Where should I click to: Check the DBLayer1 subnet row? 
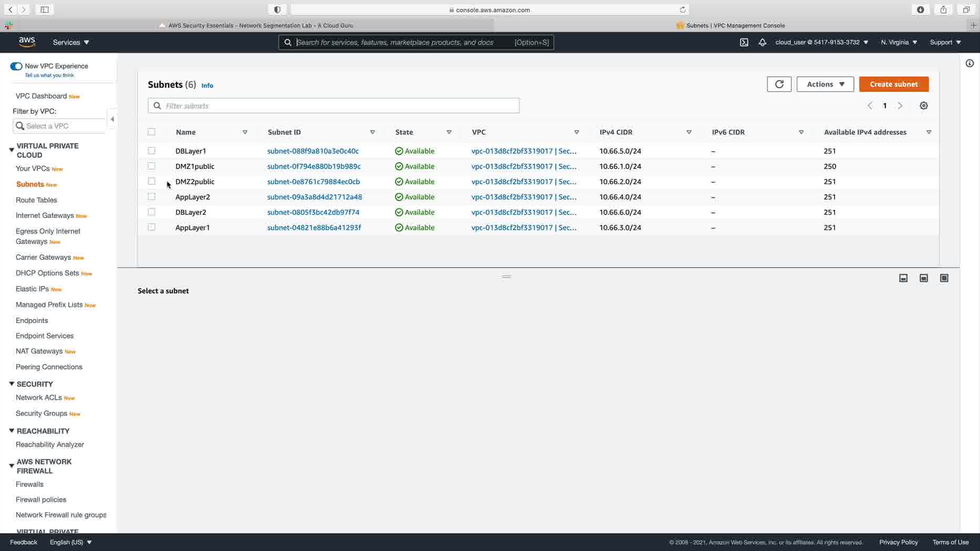pyautogui.click(x=152, y=151)
